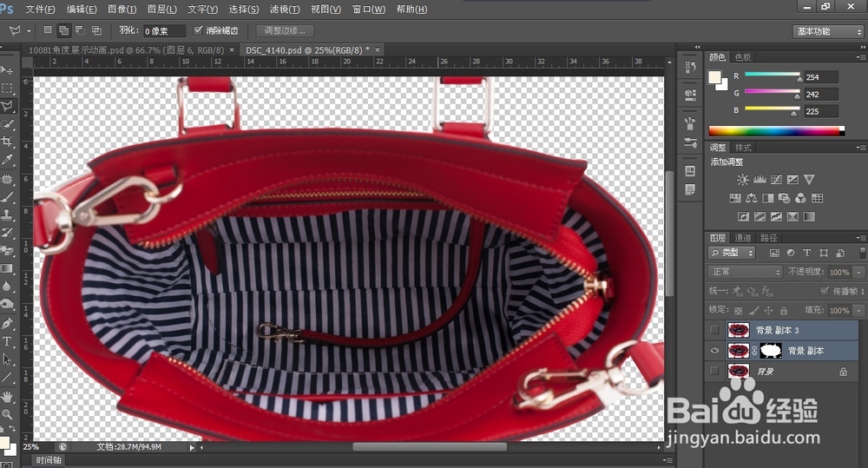The height and width of the screenshot is (468, 868).
Task: Select the Eyedropper tool
Action: coord(7,160)
